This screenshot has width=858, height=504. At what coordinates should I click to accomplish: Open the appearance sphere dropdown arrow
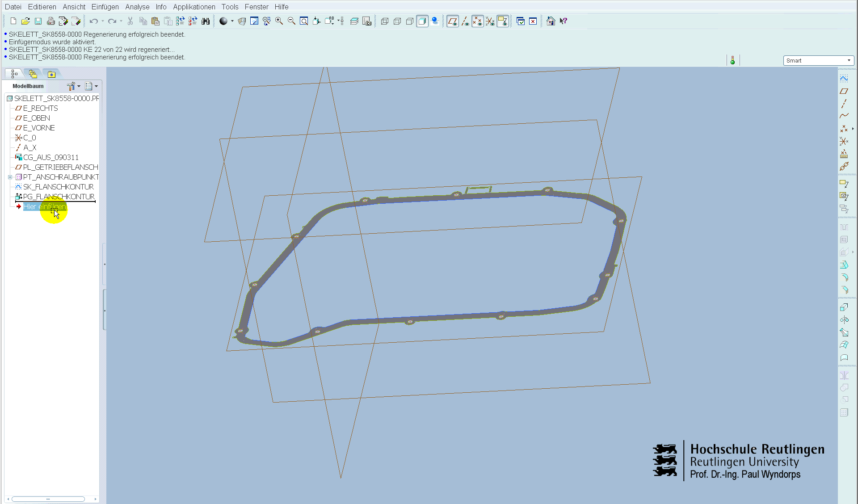pos(232,21)
